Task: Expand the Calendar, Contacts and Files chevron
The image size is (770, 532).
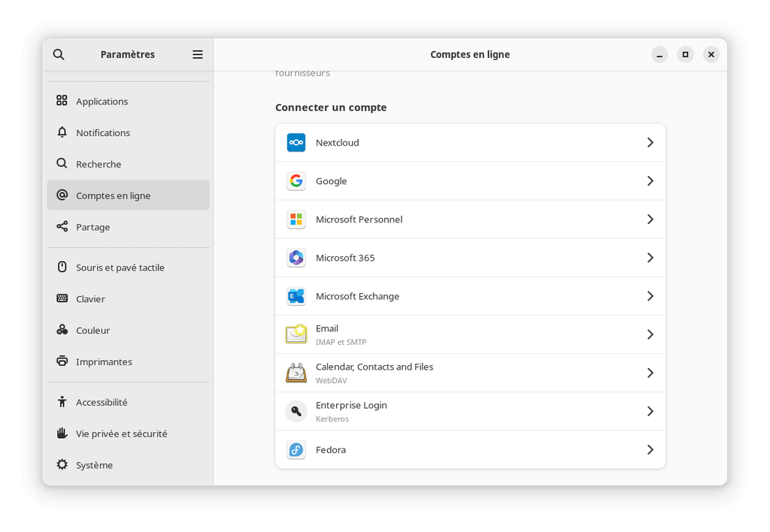Action: (650, 373)
